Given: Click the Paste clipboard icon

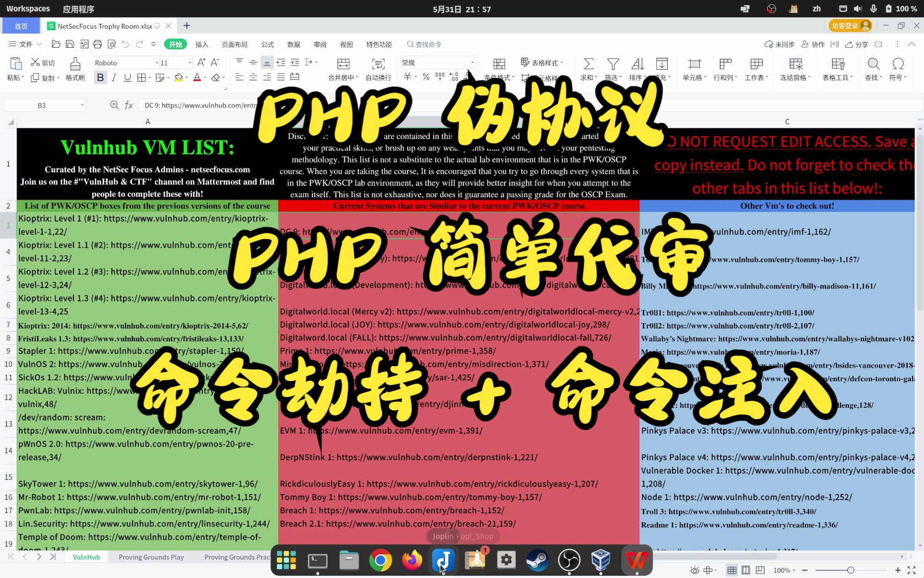Looking at the screenshot, I should click(x=16, y=64).
